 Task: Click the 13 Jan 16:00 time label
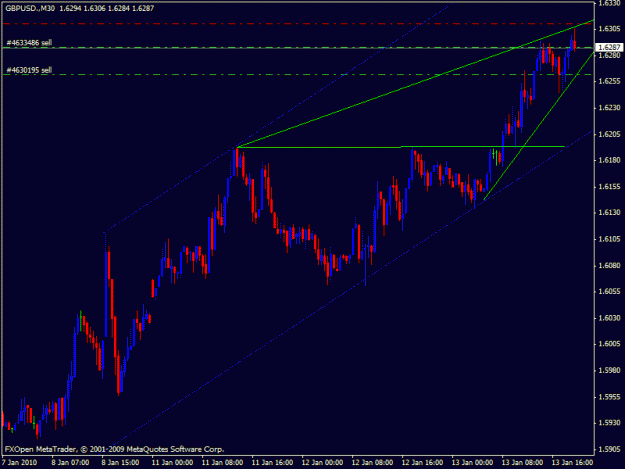(x=572, y=463)
